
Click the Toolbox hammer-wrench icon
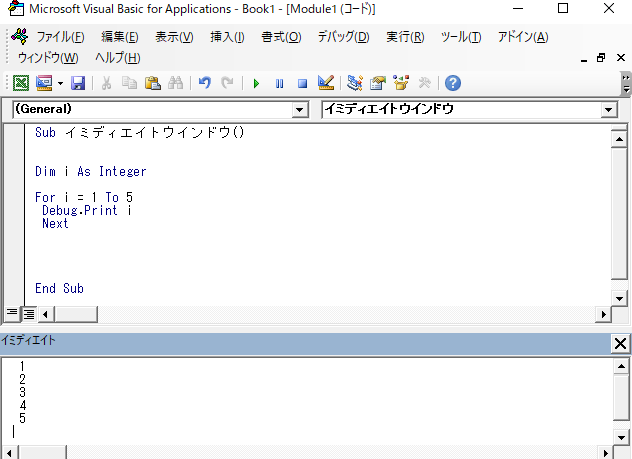[424, 83]
